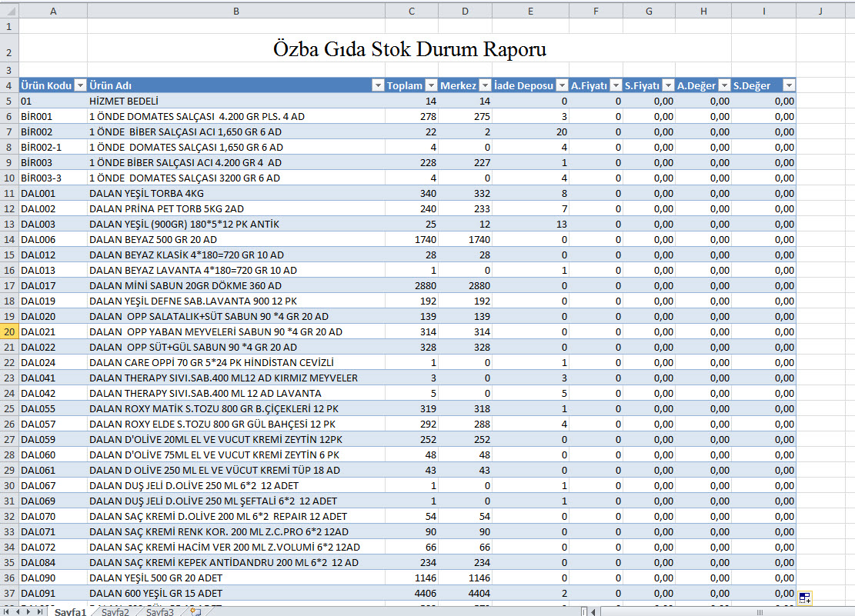Open the Ürün Kodu filter dropdown
Screen dimensions: 855x616
tap(80, 85)
